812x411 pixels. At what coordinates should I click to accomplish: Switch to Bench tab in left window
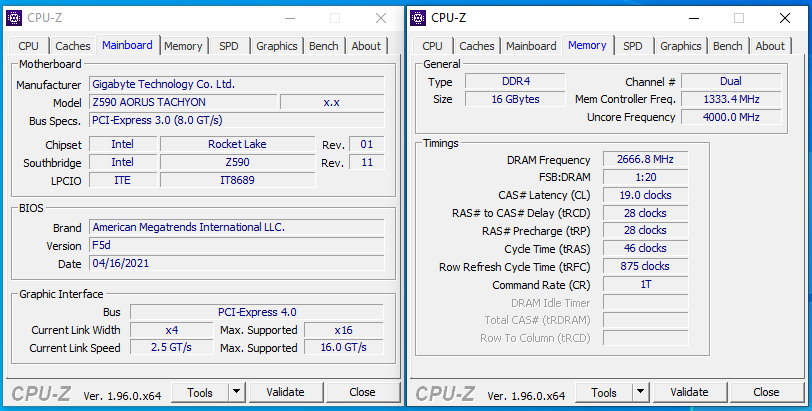(x=324, y=46)
